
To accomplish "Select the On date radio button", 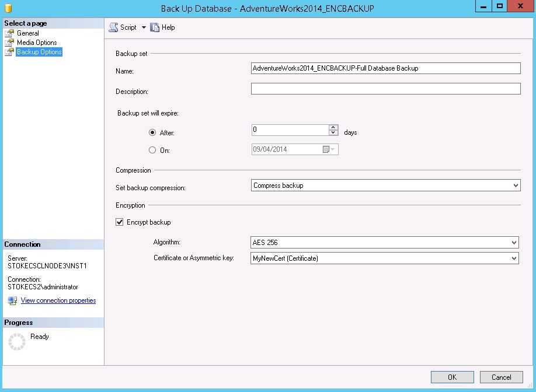I will (x=152, y=150).
